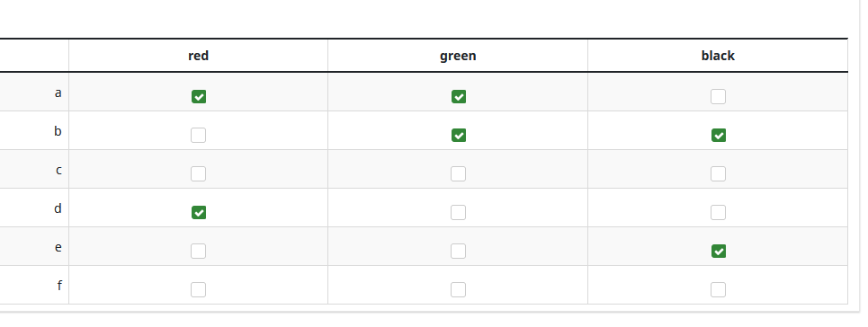Check the red checkbox in row f

coord(198,290)
